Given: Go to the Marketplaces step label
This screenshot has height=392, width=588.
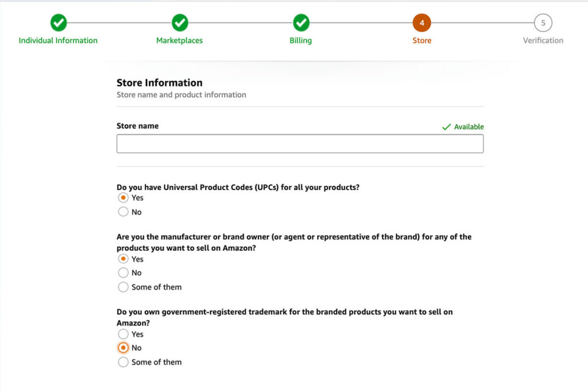Looking at the screenshot, I should pos(179,41).
